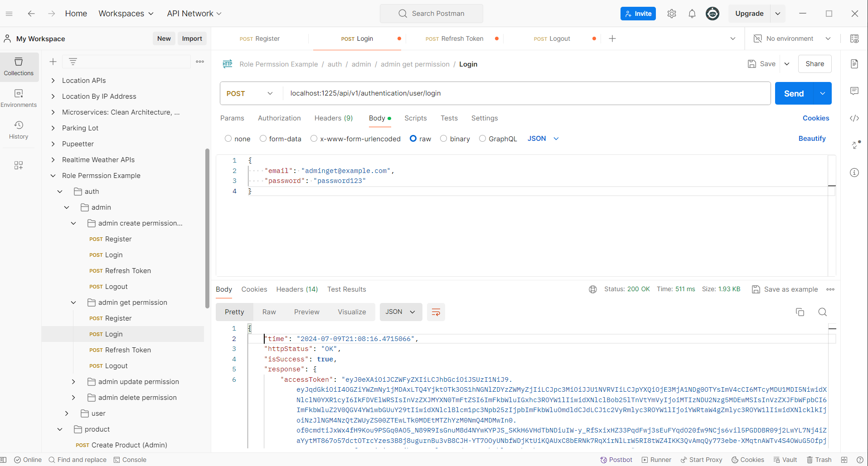
Task: Expand the admin update permission folder
Action: point(73,382)
